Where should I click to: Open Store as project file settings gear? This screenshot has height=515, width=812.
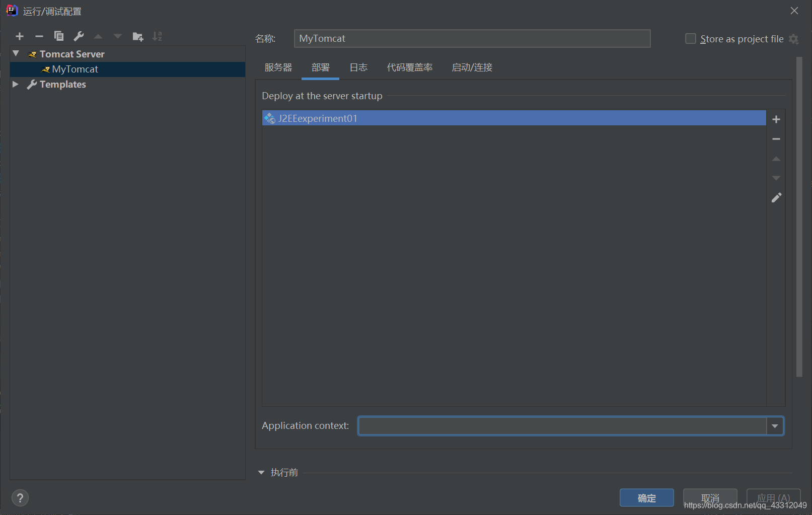794,39
